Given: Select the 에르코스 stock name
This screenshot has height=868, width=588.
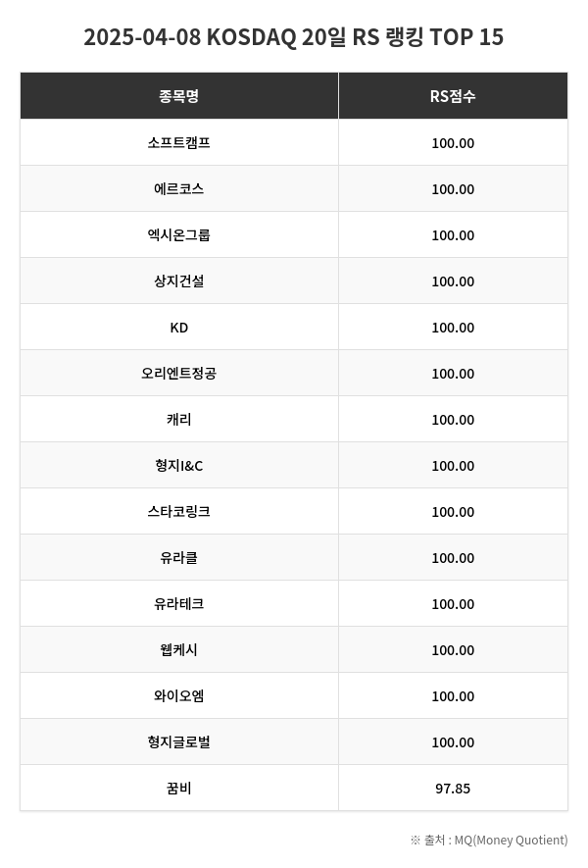Looking at the screenshot, I should click(178, 188).
